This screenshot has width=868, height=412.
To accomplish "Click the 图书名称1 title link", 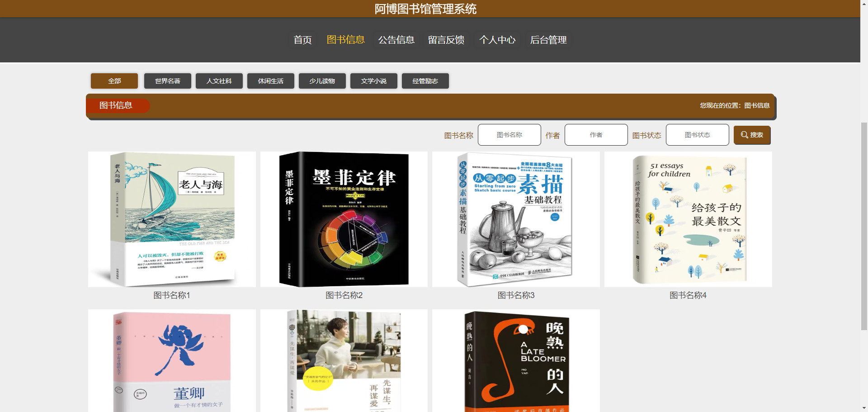I will click(172, 295).
